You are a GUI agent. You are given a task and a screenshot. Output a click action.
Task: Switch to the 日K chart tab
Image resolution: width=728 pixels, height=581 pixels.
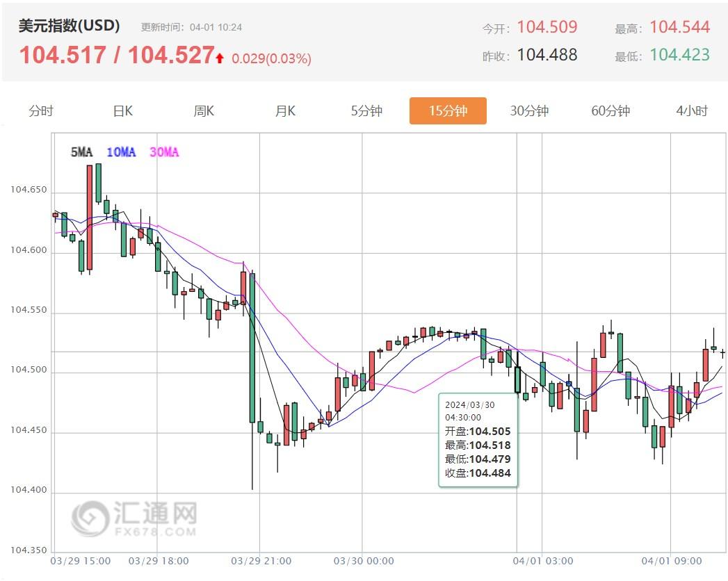tap(122, 110)
